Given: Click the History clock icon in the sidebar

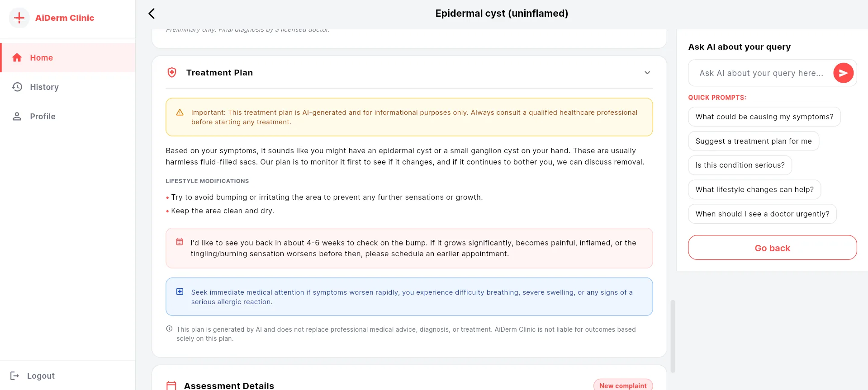Looking at the screenshot, I should click(17, 87).
